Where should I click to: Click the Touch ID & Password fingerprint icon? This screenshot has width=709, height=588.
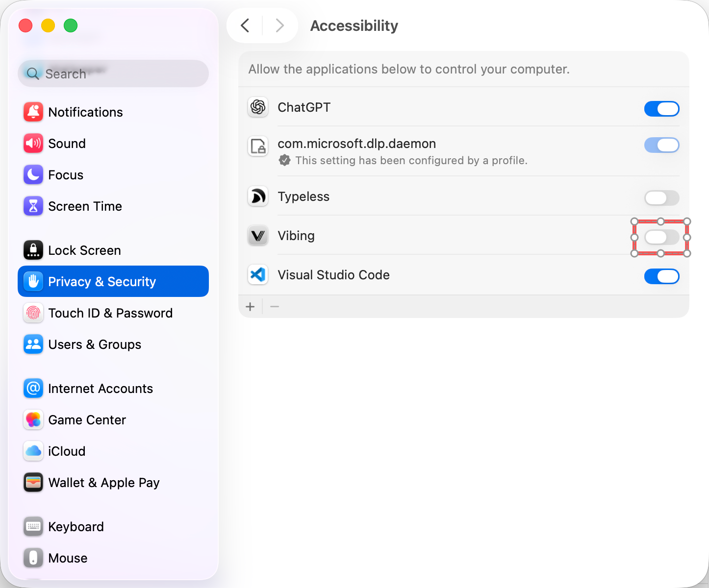click(33, 313)
